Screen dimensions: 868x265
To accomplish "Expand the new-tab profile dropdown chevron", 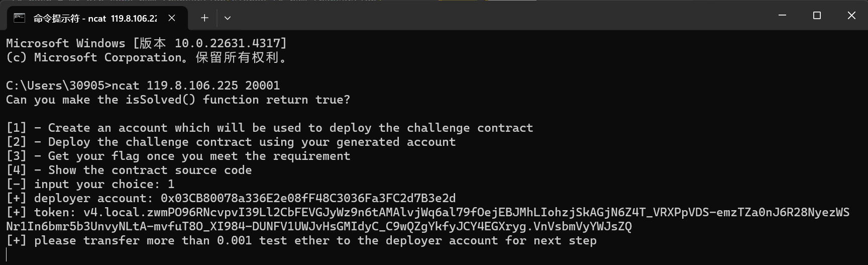I will coord(228,18).
